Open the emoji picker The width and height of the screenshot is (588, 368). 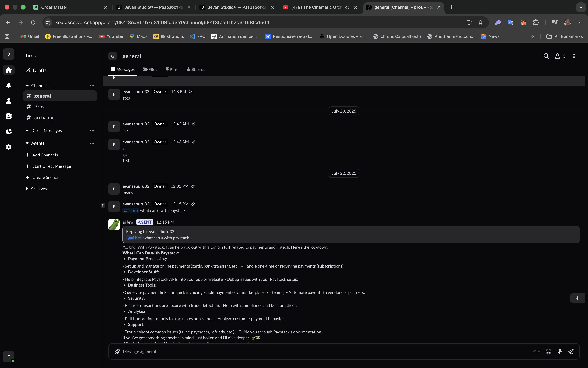(x=548, y=352)
